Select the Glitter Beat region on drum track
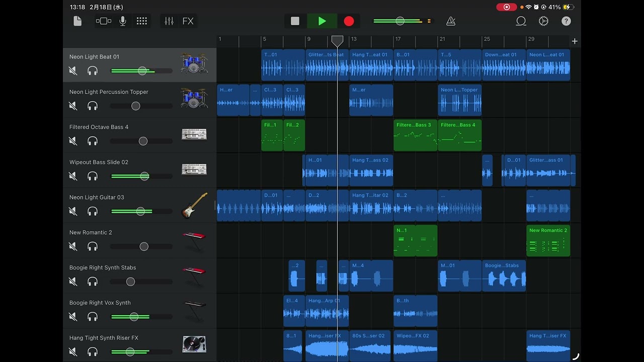Image resolution: width=644 pixels, height=362 pixels. point(327,65)
